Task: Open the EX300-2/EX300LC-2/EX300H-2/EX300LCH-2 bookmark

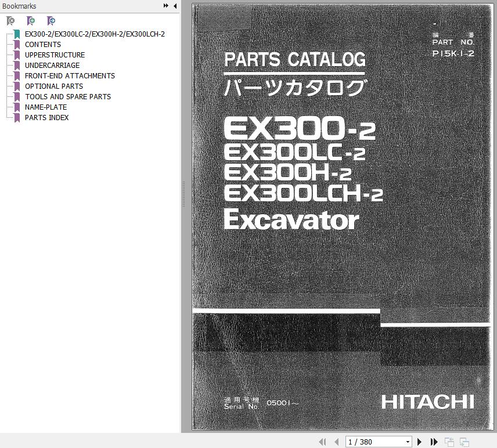Action: tap(95, 34)
